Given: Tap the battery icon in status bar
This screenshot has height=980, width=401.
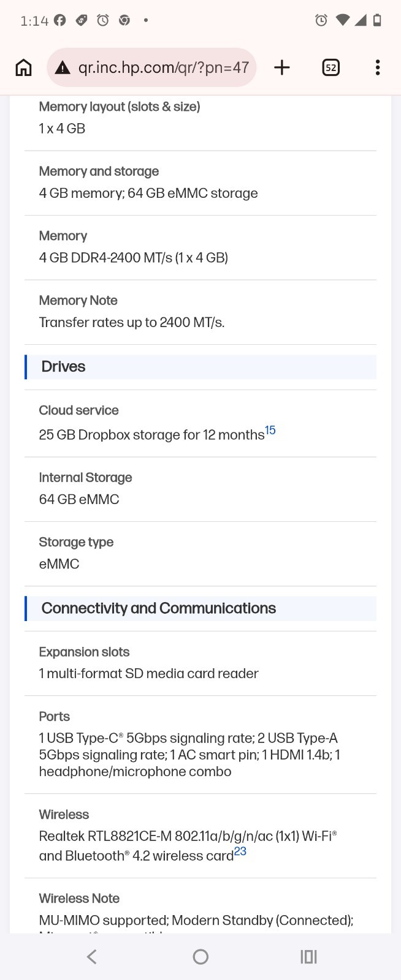Looking at the screenshot, I should [378, 20].
